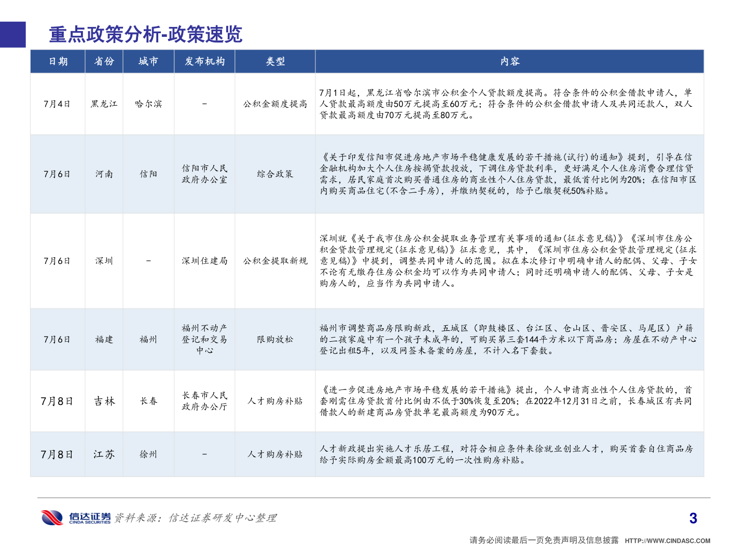Open the HTTP://WWW.CINDASC.COM link
Viewport: 747px width, 560px height.
pyautogui.click(x=668, y=541)
